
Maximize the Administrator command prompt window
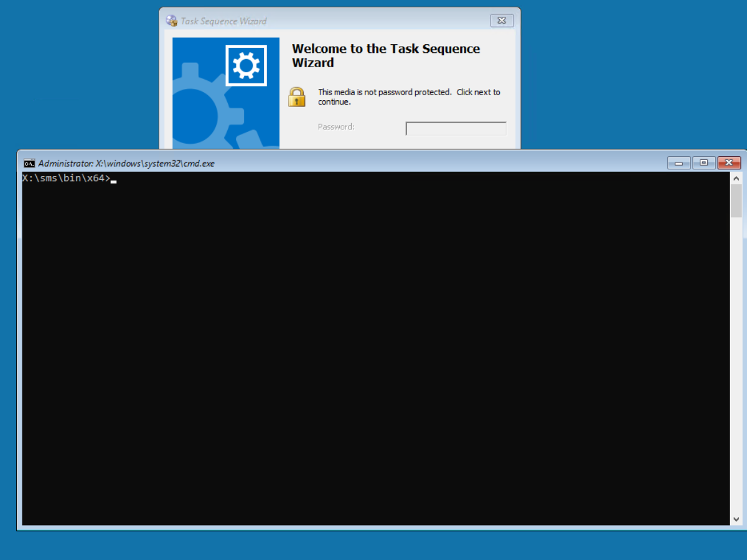[x=703, y=163]
